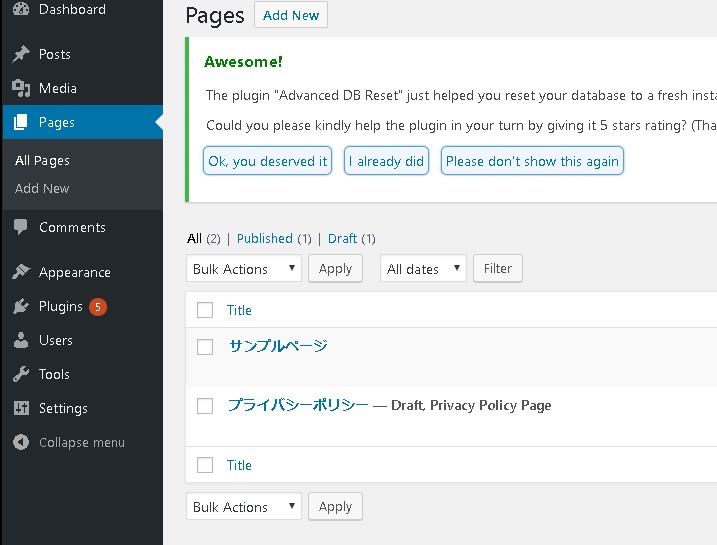This screenshot has height=545, width=717.
Task: Dismiss notice with Please don't show this again
Action: [x=532, y=161]
